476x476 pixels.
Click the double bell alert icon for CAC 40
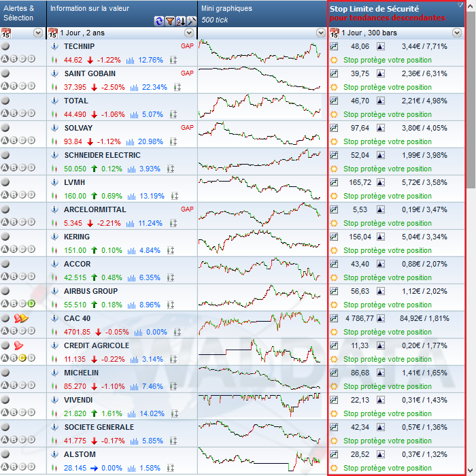tap(21, 318)
